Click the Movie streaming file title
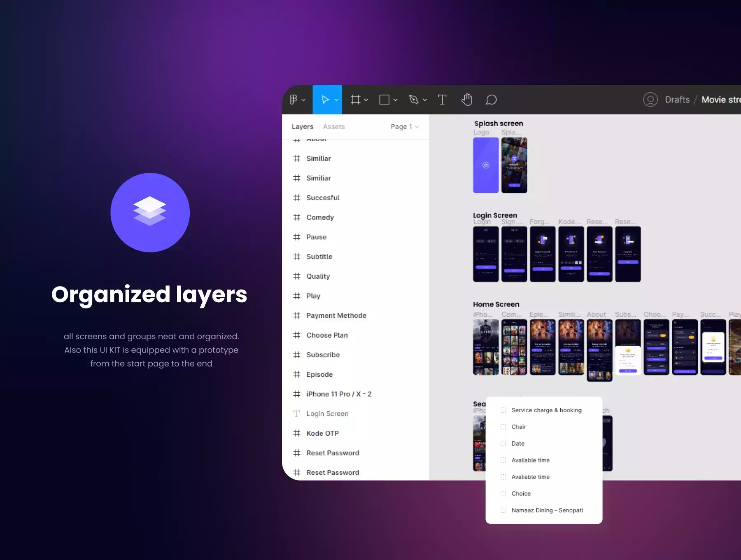 pyautogui.click(x=721, y=100)
